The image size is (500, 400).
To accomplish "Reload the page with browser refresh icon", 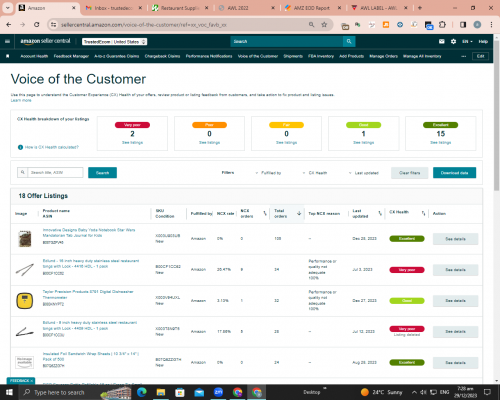I will [37, 25].
